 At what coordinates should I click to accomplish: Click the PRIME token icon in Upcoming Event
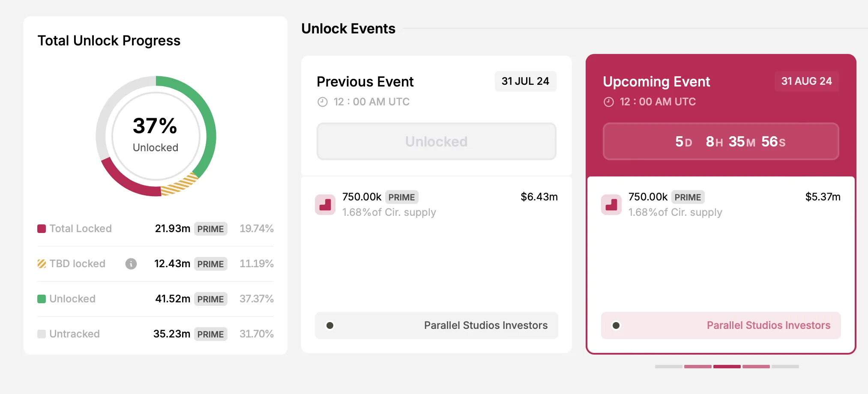(x=611, y=205)
